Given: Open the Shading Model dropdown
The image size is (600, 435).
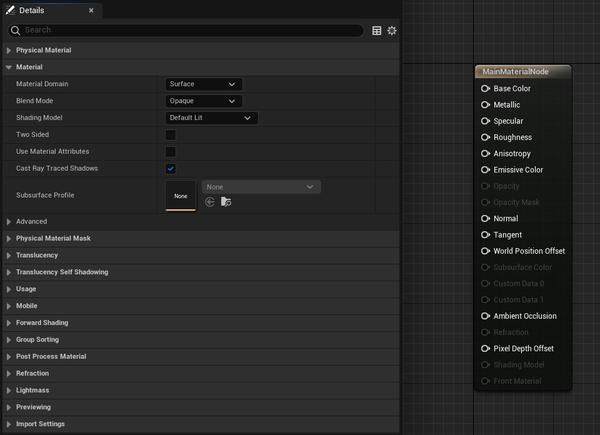Looking at the screenshot, I should (x=212, y=118).
